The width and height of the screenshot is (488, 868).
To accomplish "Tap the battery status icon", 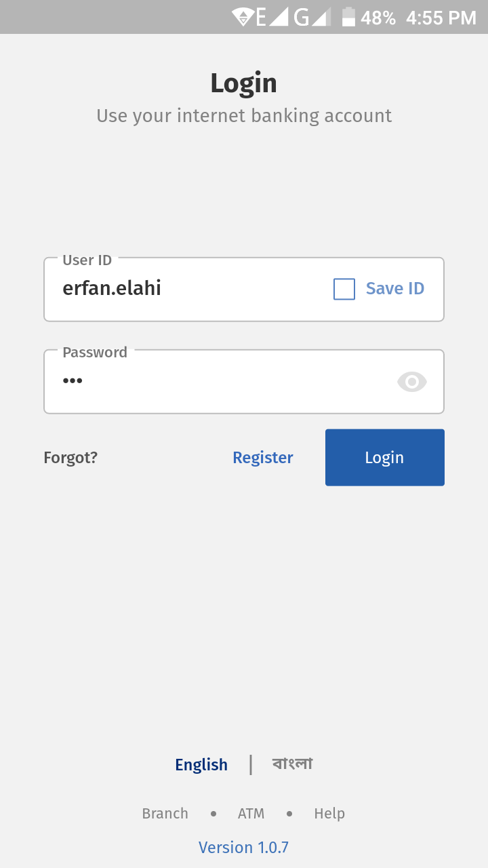I will pyautogui.click(x=348, y=17).
